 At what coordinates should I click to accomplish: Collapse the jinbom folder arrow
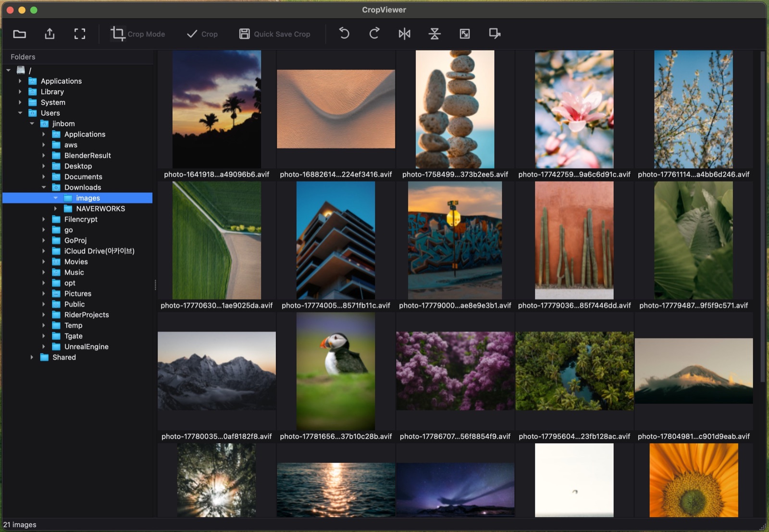32,124
